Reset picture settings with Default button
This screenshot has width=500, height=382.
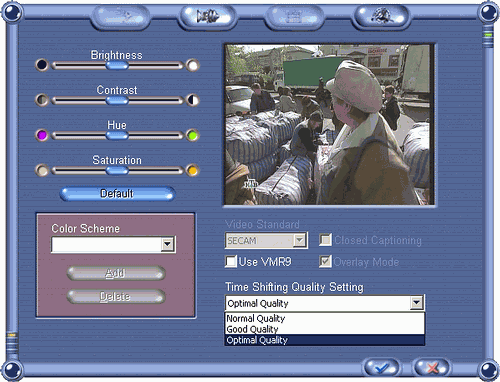[117, 194]
